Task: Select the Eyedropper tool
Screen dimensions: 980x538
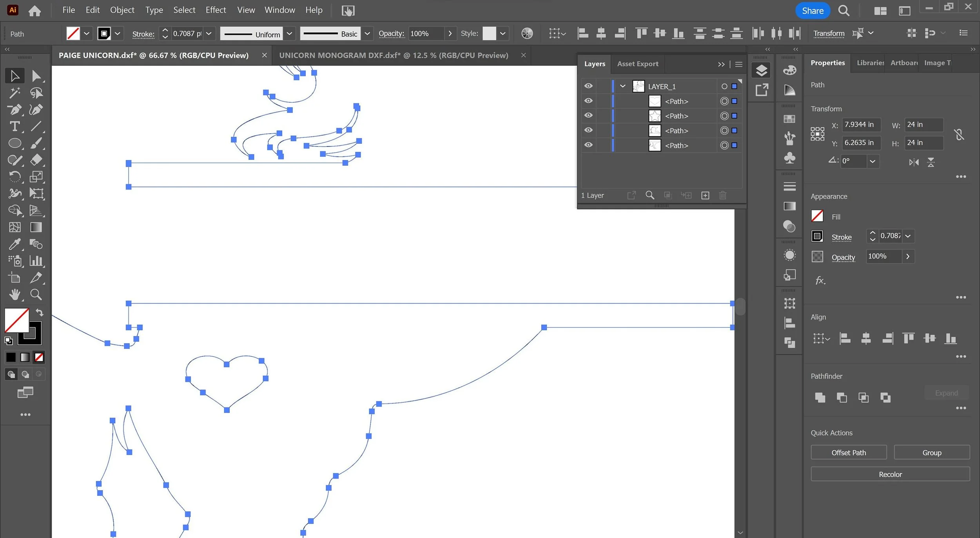Action: point(15,244)
